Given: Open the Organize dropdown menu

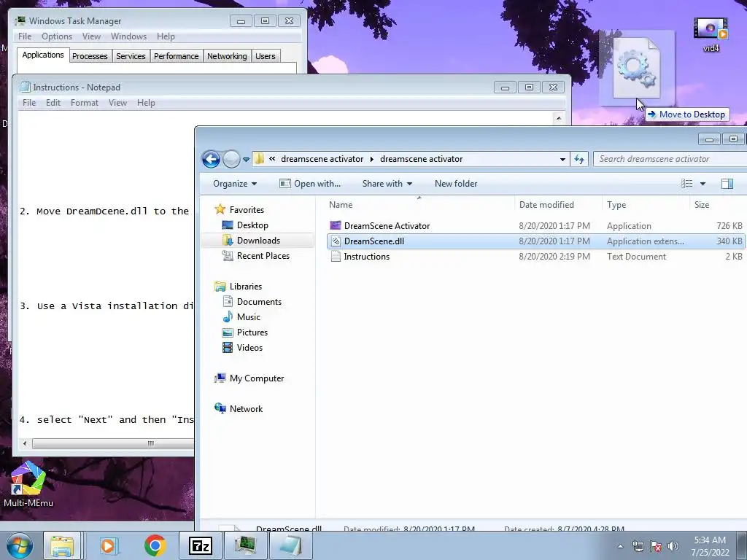Looking at the screenshot, I should pos(235,184).
